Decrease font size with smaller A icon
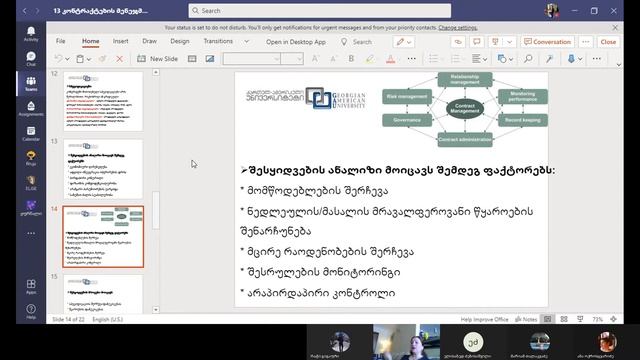Viewport: 640px width, 360px height. (x=333, y=59)
